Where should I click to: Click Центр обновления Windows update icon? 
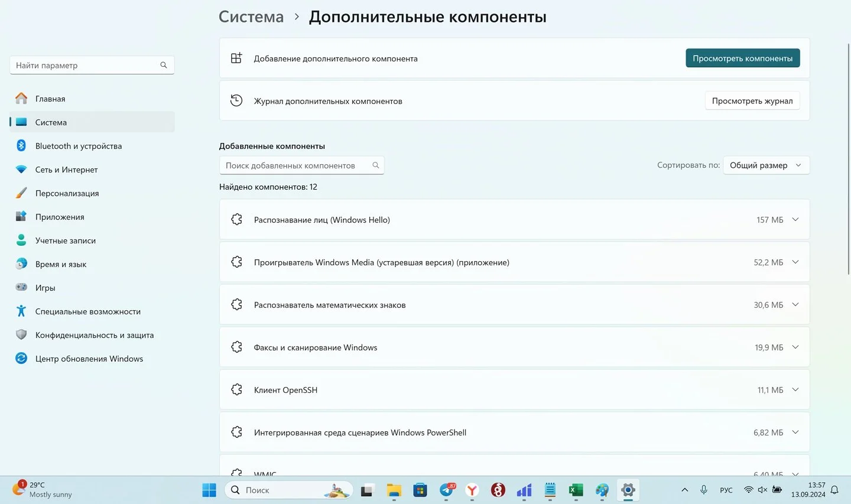[21, 359]
